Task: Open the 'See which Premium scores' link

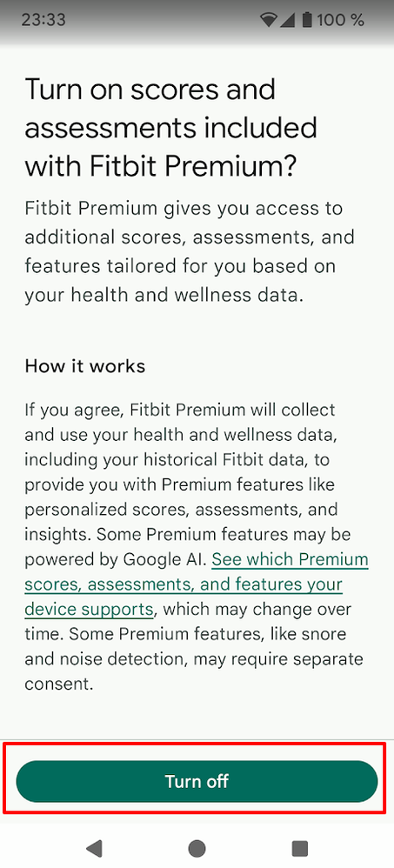Action: [x=290, y=559]
